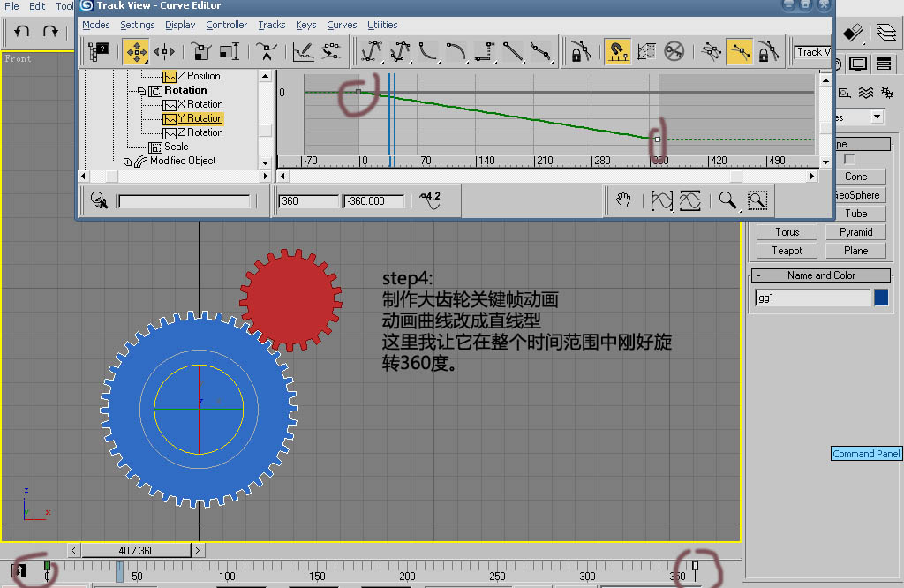Create a Teapot primitive
This screenshot has width=904, height=588.
coord(787,251)
